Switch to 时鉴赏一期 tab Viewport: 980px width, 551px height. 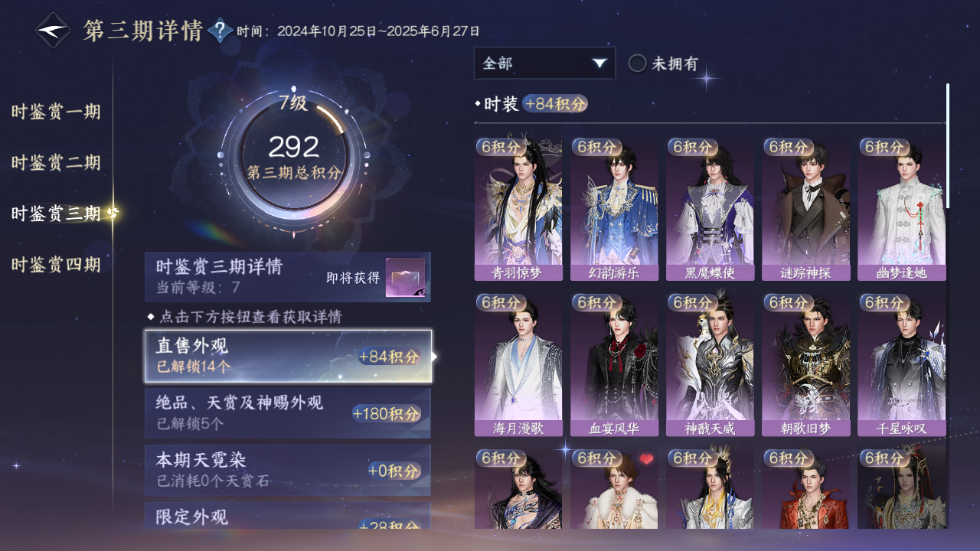pyautogui.click(x=56, y=112)
